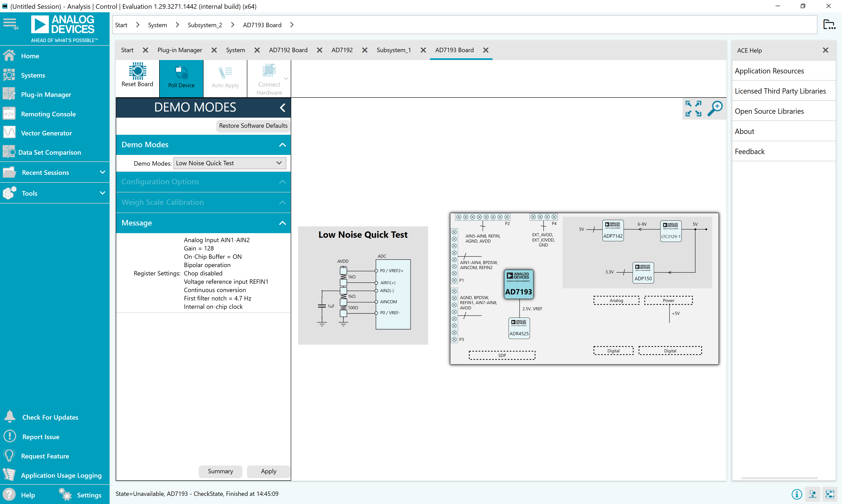Open the Remoting Console

[x=48, y=114]
